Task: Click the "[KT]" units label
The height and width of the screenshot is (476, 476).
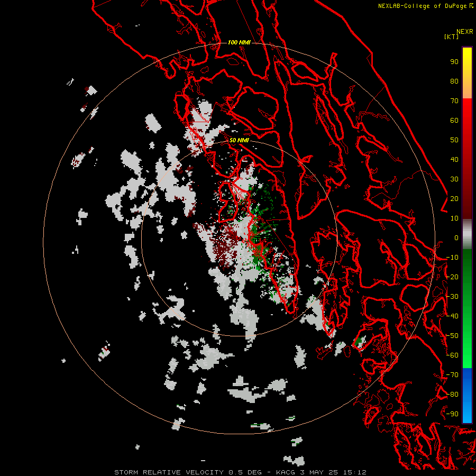Action: [452, 36]
